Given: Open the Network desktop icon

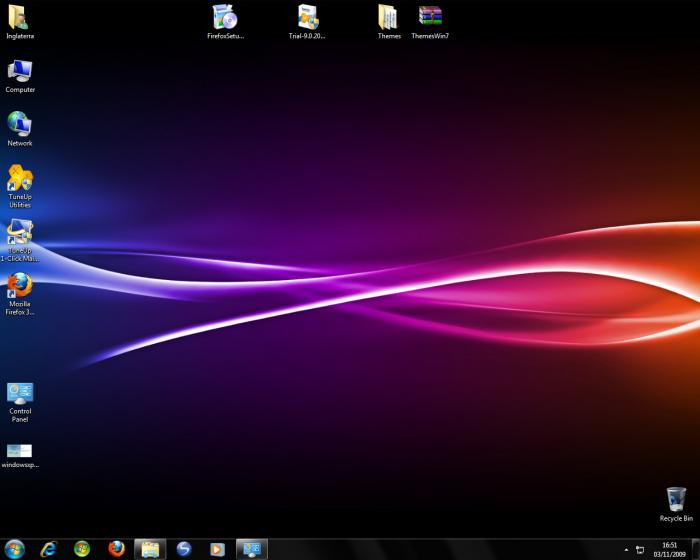Looking at the screenshot, I should 20,125.
